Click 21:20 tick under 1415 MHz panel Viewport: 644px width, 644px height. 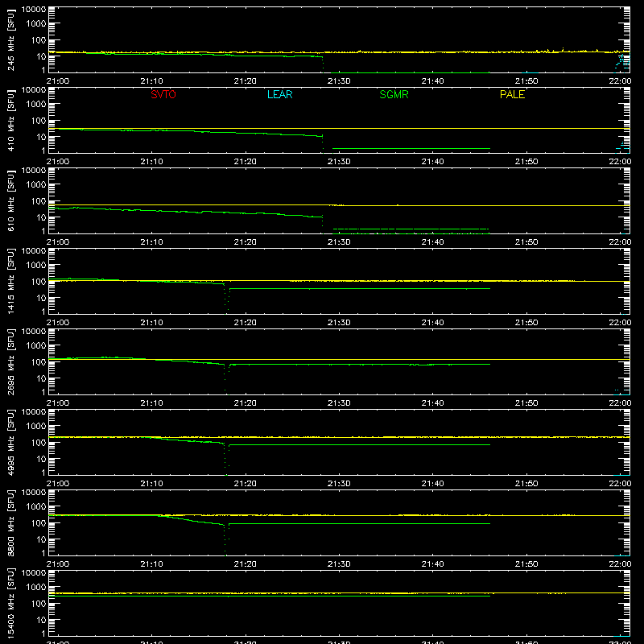(x=246, y=323)
